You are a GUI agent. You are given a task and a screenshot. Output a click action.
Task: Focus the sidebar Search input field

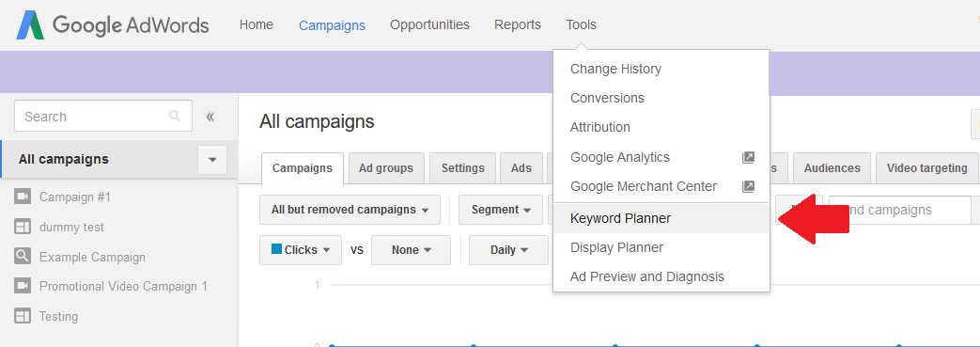(x=103, y=117)
